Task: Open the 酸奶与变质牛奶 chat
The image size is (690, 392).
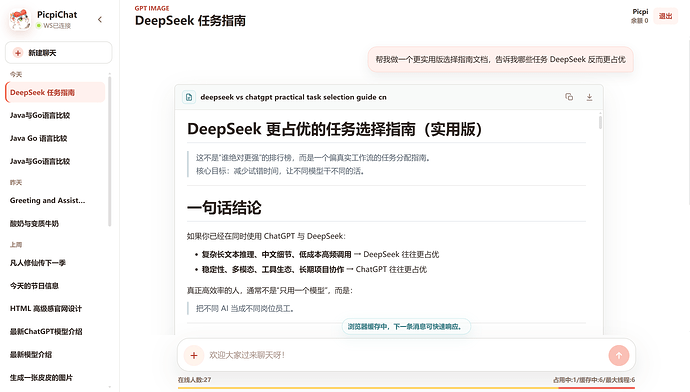Action: pyautogui.click(x=55, y=223)
